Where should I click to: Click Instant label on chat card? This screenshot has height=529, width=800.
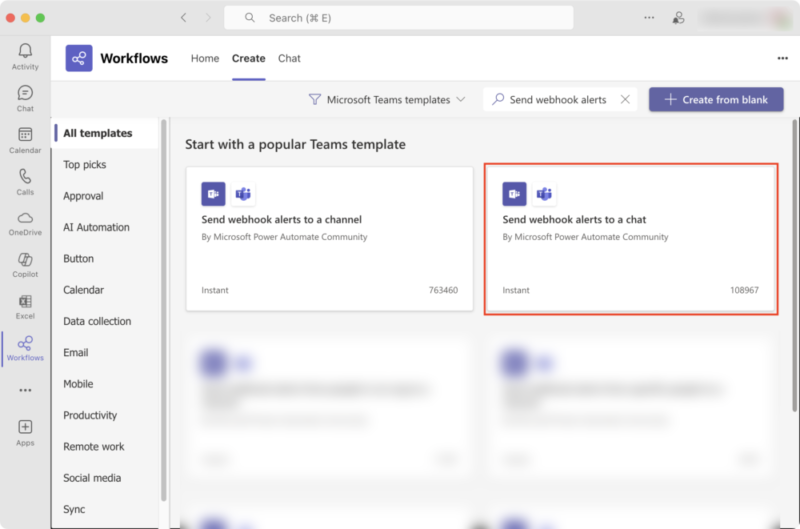(516, 290)
